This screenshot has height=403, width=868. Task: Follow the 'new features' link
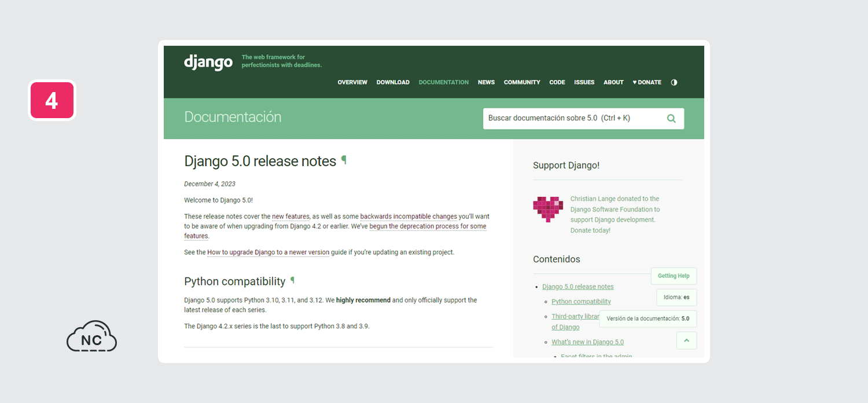click(290, 217)
